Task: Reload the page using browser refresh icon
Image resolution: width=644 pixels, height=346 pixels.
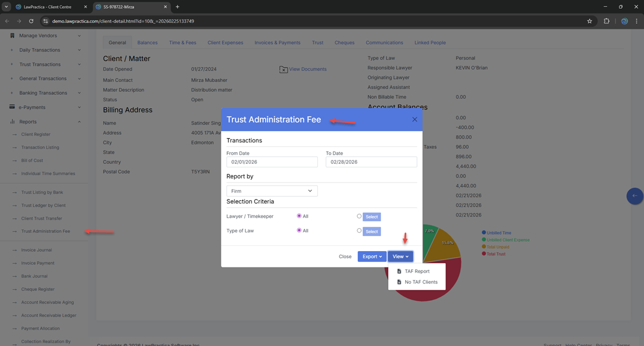Action: 31,21
